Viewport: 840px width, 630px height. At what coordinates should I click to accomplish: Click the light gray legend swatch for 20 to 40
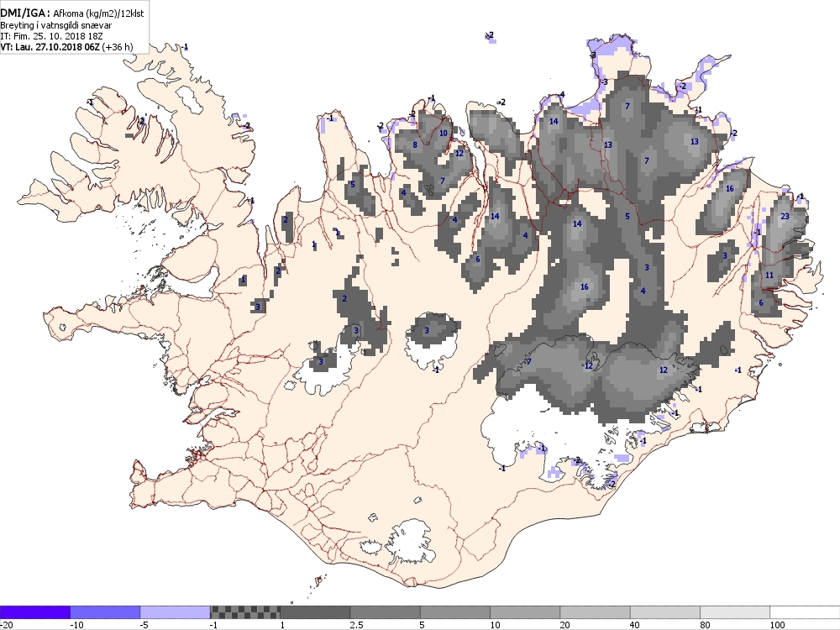click(x=596, y=612)
